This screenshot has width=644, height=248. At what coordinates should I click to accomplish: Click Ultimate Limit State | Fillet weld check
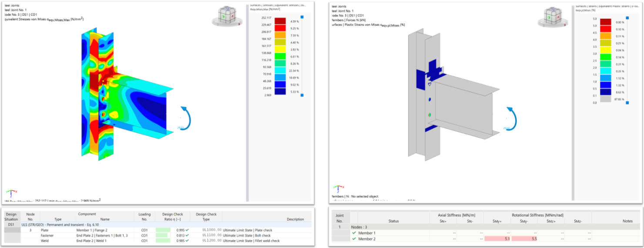[251, 241]
